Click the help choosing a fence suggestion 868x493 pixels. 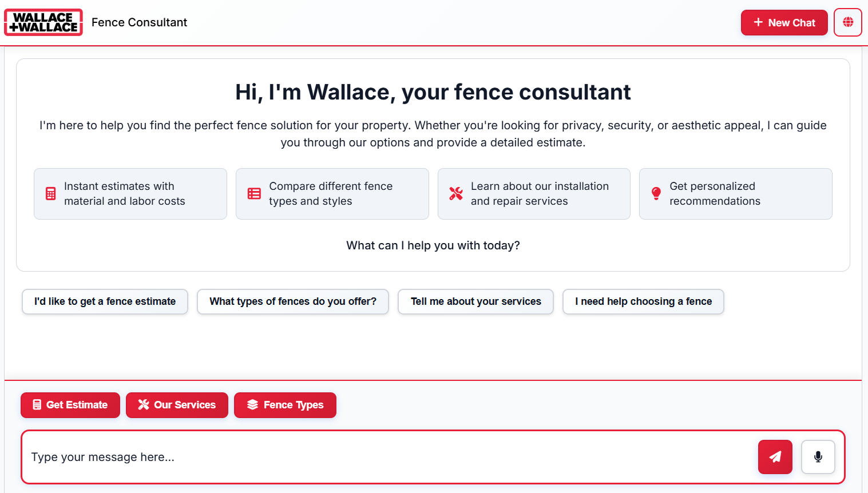pos(643,301)
